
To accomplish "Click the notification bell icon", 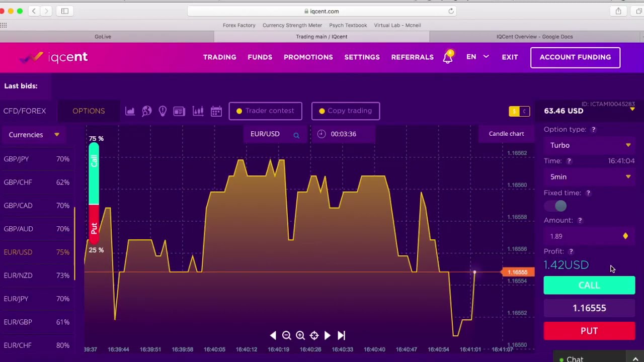I will 448,57.
